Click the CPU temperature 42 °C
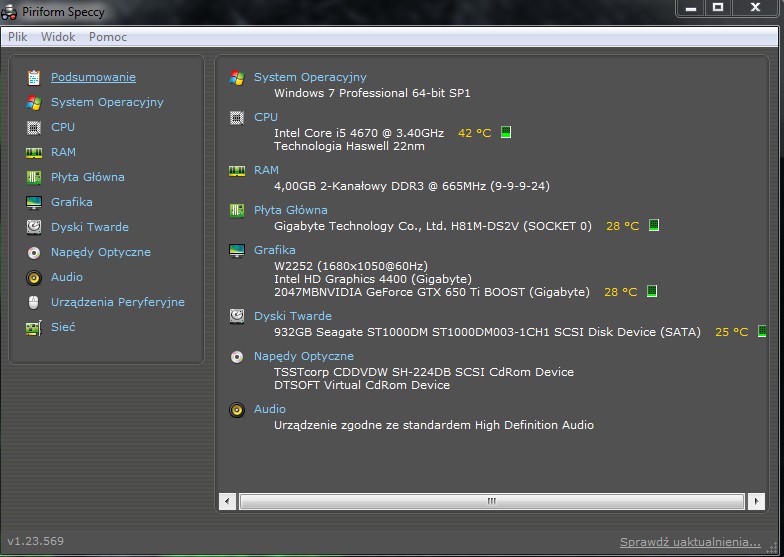This screenshot has height=557, width=784. 474,133
